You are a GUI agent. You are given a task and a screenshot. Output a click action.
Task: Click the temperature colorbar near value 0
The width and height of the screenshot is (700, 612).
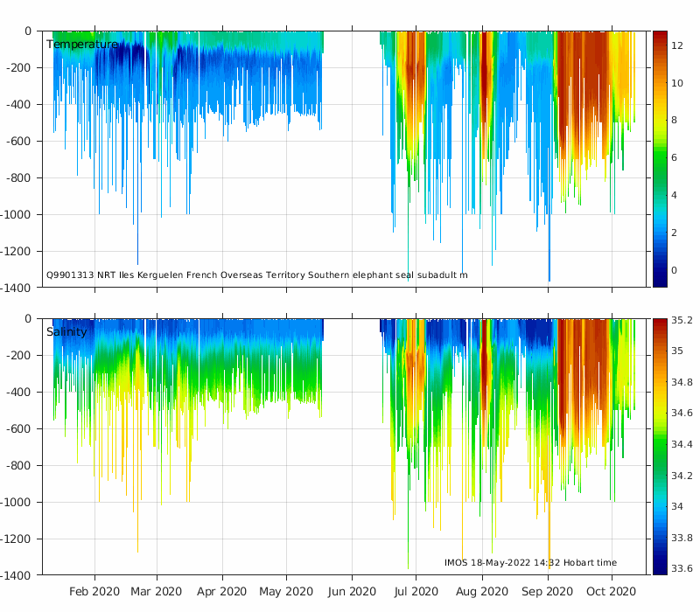(660, 270)
